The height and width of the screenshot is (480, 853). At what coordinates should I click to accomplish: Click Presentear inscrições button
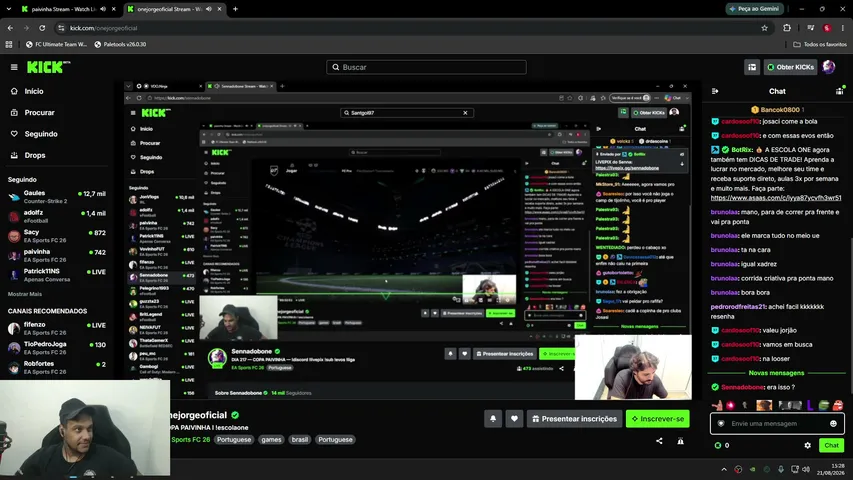point(574,419)
